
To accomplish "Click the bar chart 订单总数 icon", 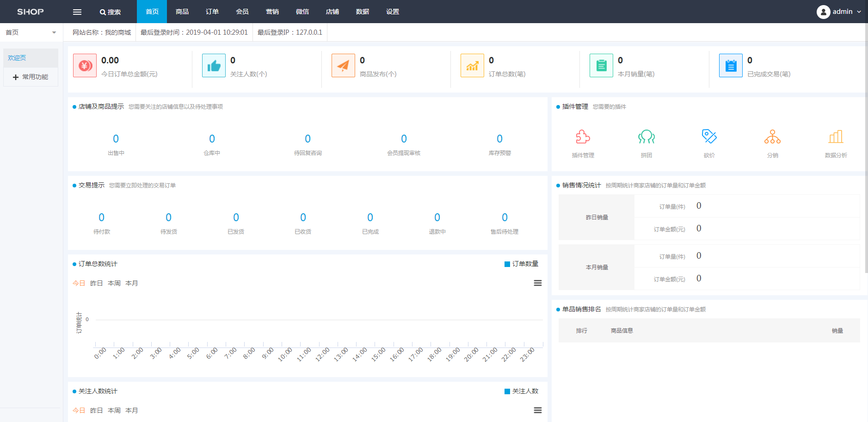I will pos(472,65).
